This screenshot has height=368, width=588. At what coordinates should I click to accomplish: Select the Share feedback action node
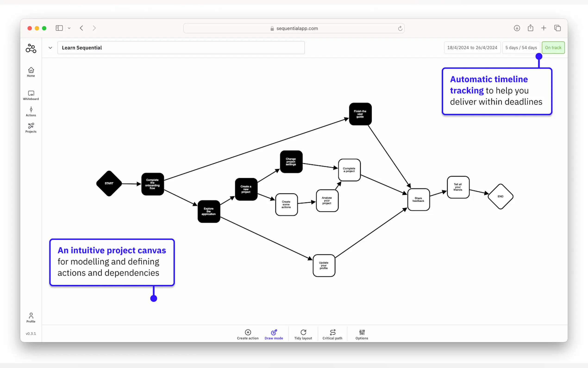pos(418,200)
